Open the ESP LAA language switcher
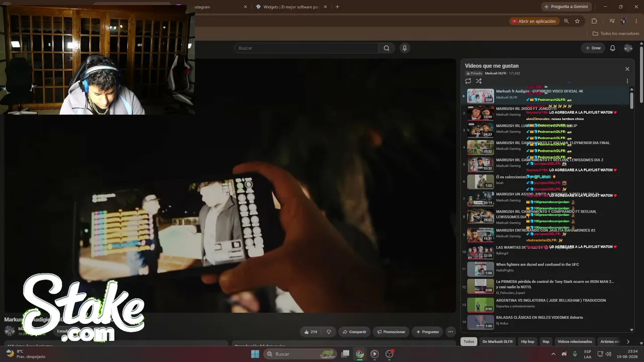The image size is (644, 362). click(x=588, y=354)
